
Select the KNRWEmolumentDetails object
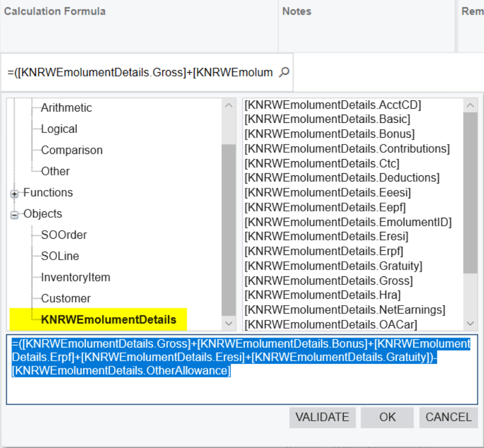tap(108, 320)
